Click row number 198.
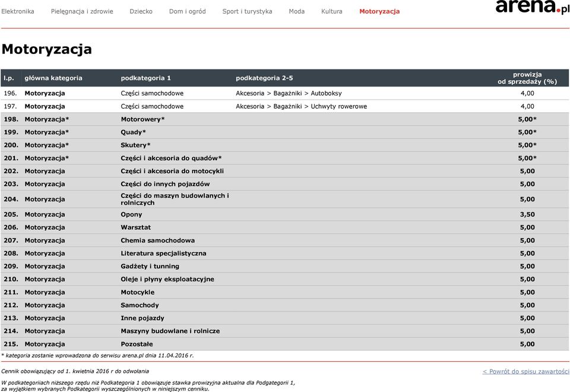The image size is (570, 392). click(11, 119)
